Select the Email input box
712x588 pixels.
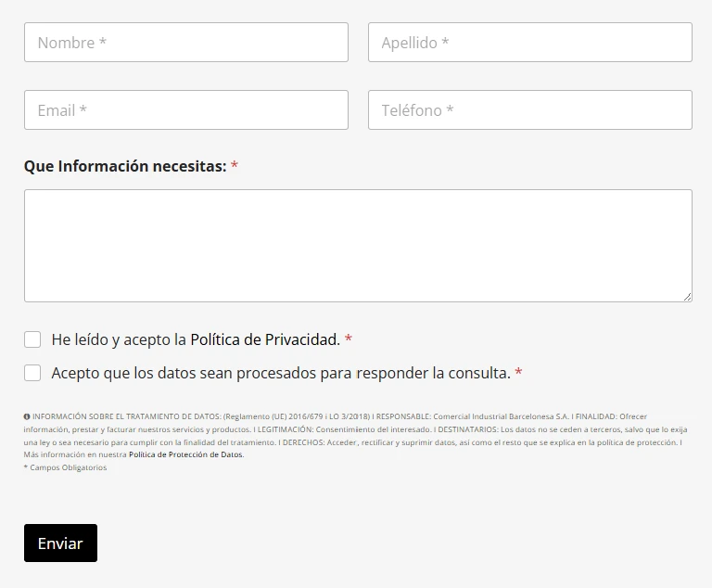[x=186, y=110]
